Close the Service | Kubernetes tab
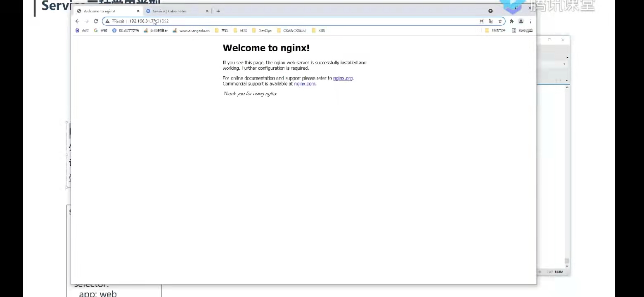Viewport: 644px width, 297px height. [x=207, y=11]
